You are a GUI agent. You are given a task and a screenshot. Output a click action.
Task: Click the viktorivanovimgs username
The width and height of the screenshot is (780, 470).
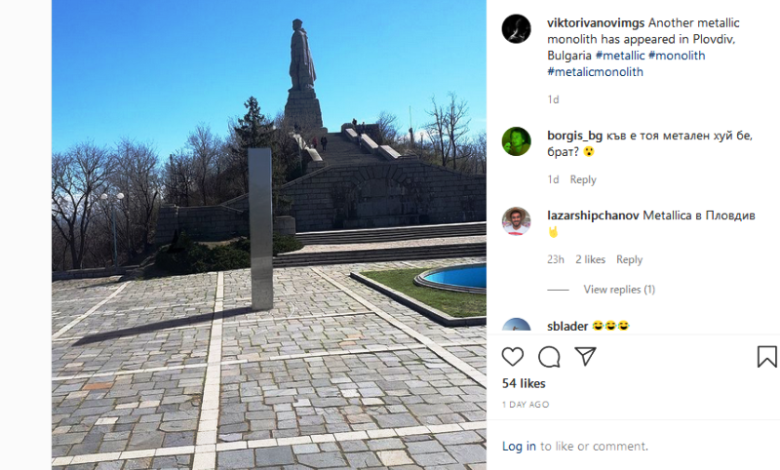click(596, 23)
